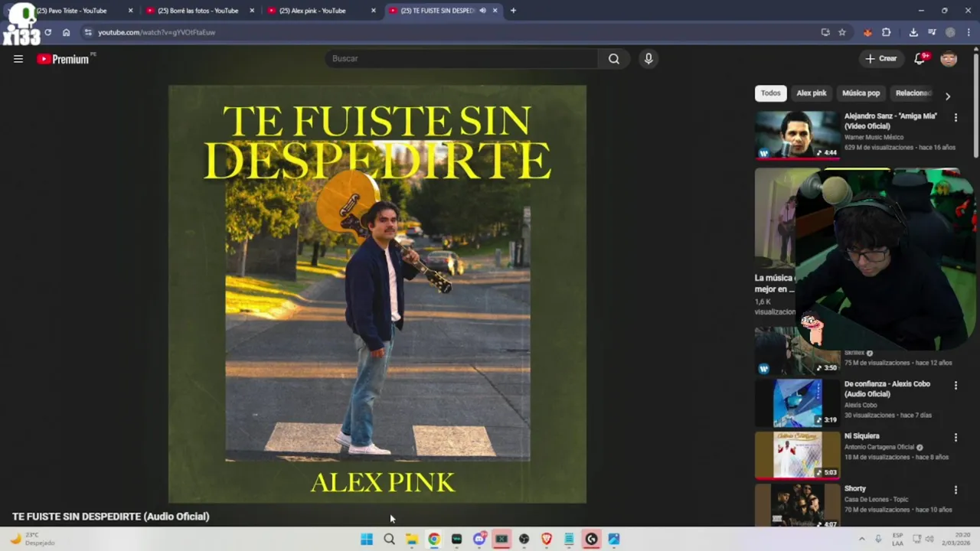Image resolution: width=980 pixels, height=551 pixels.
Task: View site information beside the URL
Action: (88, 32)
